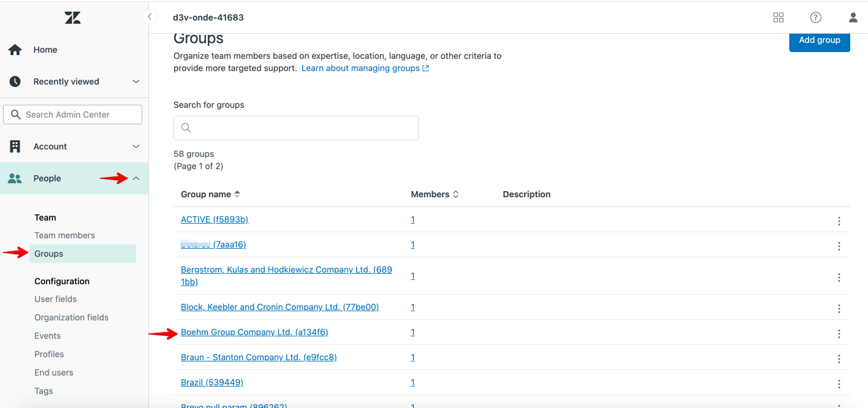
Task: Open the user profile icon
Action: pos(853,18)
